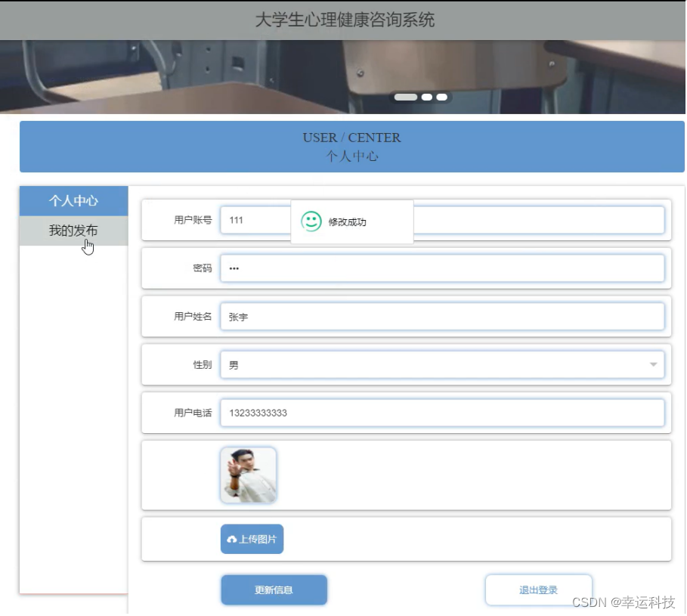The width and height of the screenshot is (687, 616).
Task: Click the 退出登录 logout button
Action: [538, 590]
